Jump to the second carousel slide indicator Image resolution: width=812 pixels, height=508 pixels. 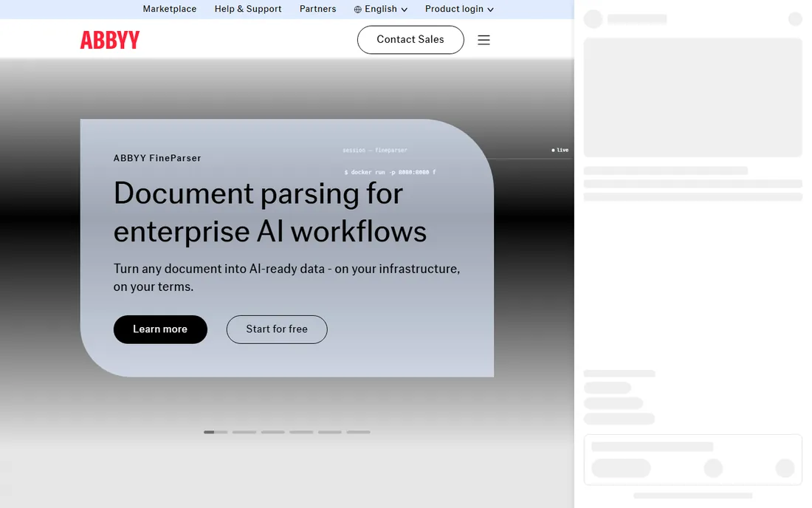244,432
